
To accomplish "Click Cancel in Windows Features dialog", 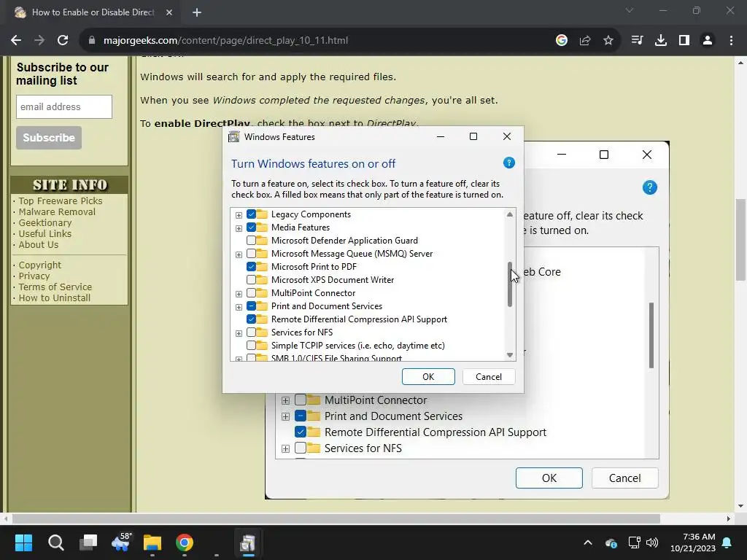I will pyautogui.click(x=489, y=377).
